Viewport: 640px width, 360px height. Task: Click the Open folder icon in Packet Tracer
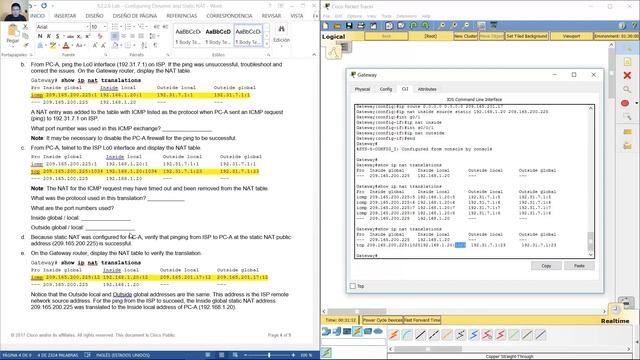click(x=337, y=26)
